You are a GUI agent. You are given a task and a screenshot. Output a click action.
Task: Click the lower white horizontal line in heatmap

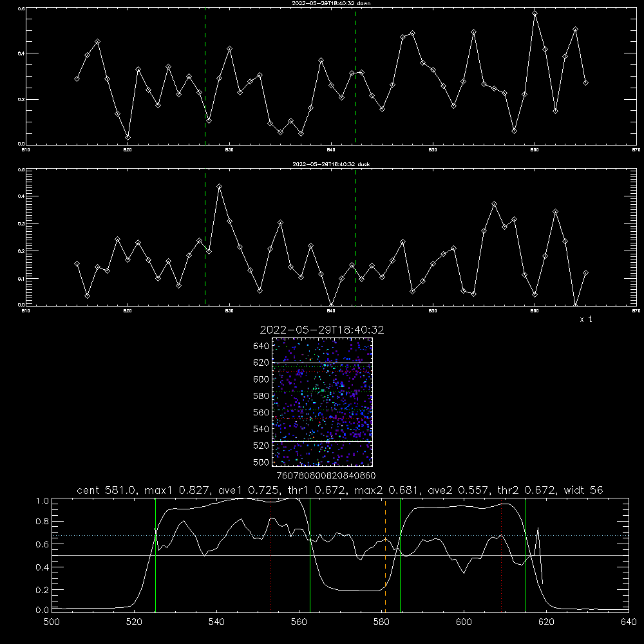point(322,441)
